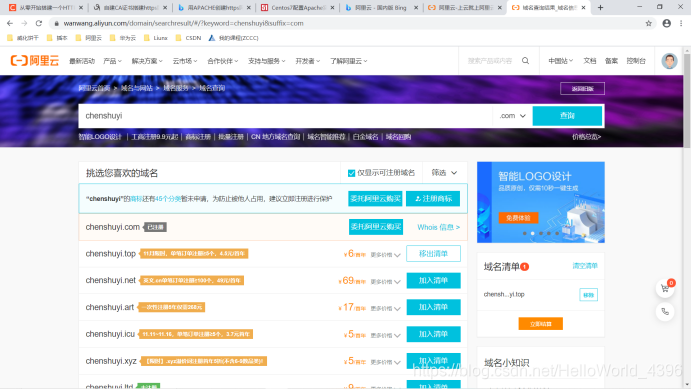The image size is (692, 389).
Task: Expand more prices for chenshuyi.icu
Action: click(385, 335)
